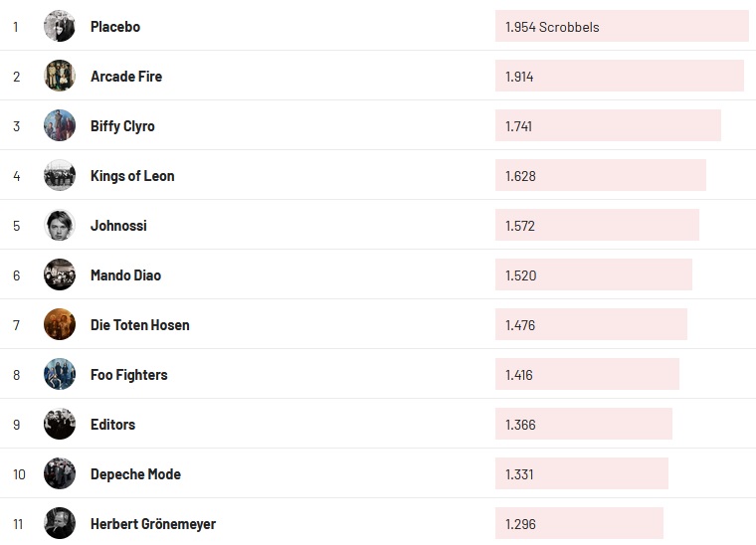Open Biffy Clyro's 1.741 scrobble count bar
756x545 pixels.
point(608,126)
